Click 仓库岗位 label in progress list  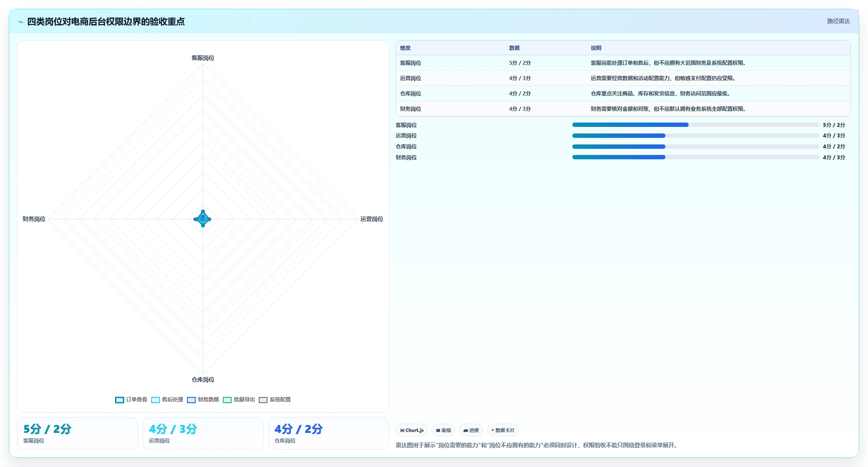click(x=406, y=147)
